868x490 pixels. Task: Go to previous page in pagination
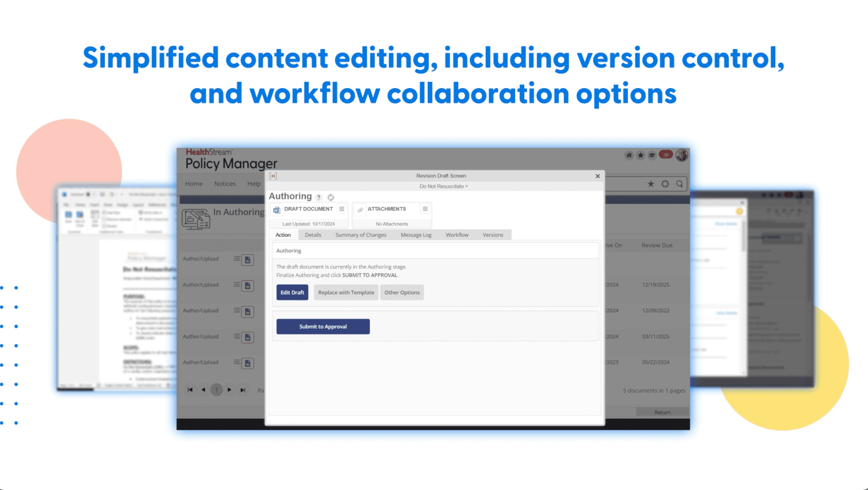click(203, 390)
